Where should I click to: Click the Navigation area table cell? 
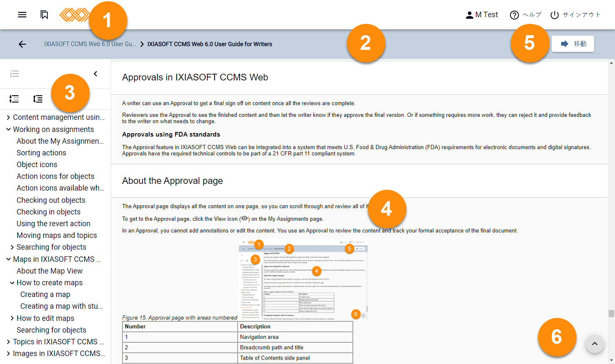pos(295,337)
